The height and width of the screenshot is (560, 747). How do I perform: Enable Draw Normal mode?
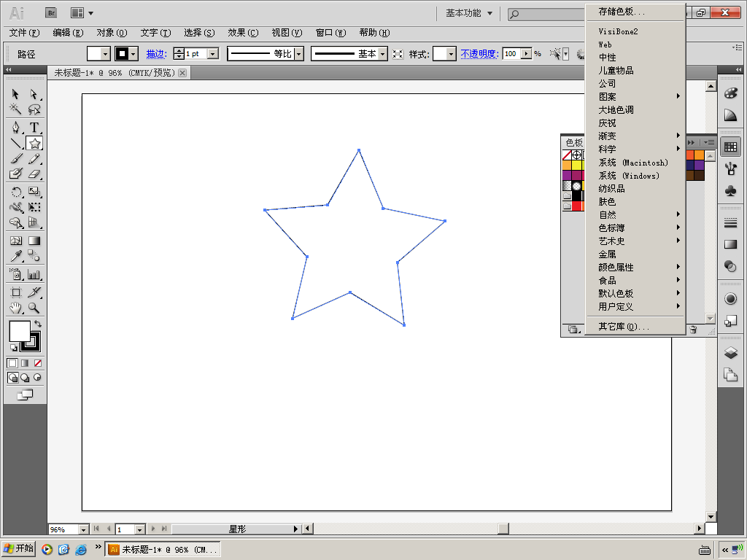tap(13, 378)
